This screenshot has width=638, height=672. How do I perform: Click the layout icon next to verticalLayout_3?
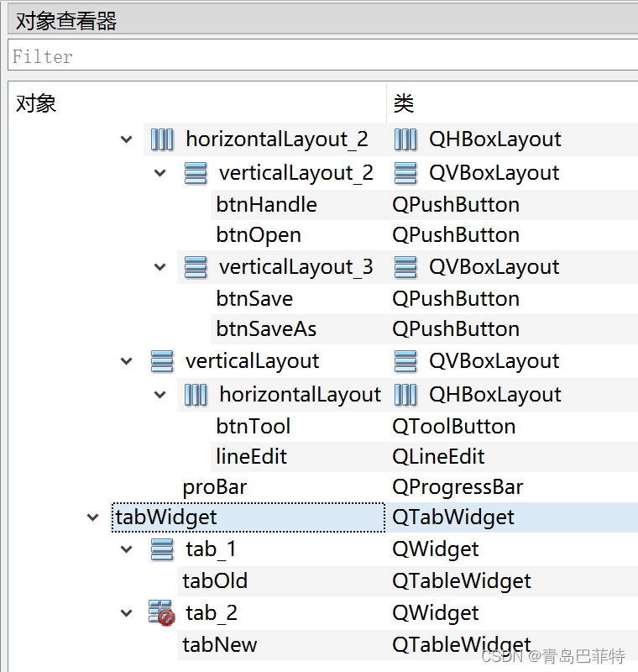pos(196,266)
